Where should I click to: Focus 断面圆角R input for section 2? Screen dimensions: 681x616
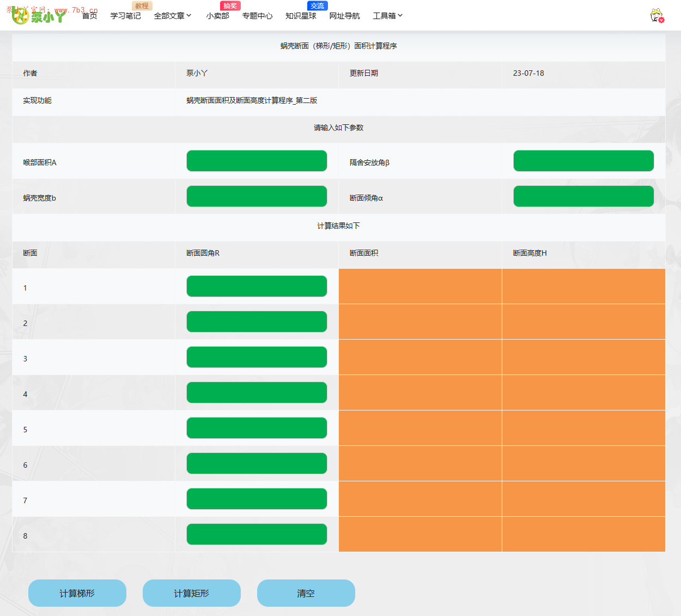point(257,322)
